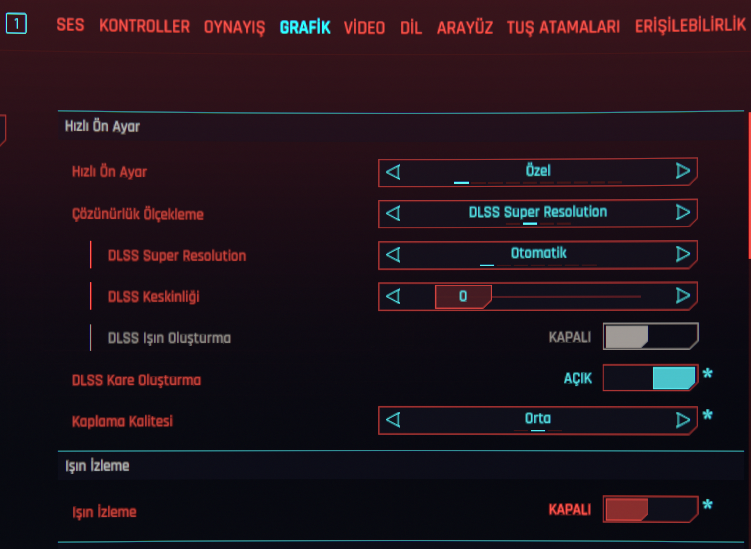Click right arrow of Hızlı Ön Ayar selector
751x549 pixels.
[x=683, y=171]
